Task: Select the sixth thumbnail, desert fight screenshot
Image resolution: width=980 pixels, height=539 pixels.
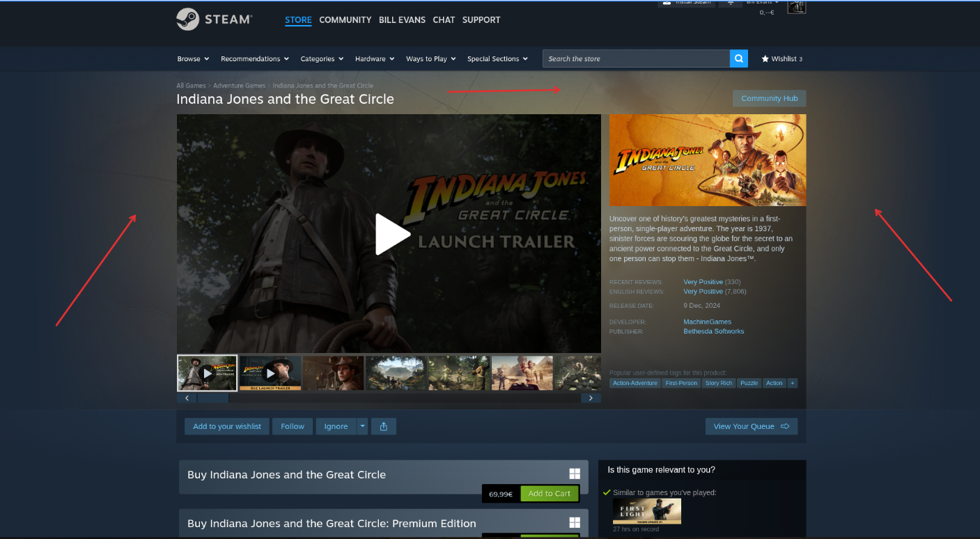Action: [x=522, y=373]
